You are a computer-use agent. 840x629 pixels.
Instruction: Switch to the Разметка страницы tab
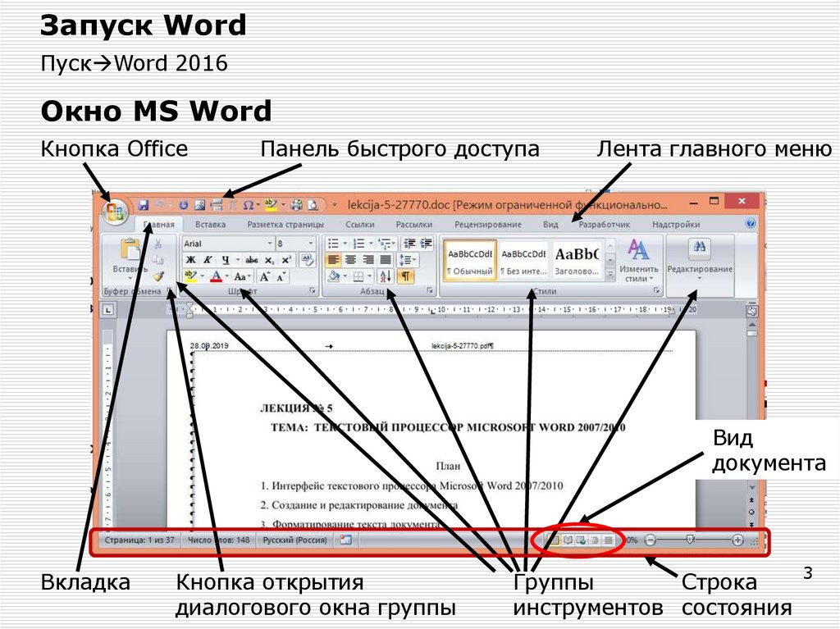coord(285,225)
